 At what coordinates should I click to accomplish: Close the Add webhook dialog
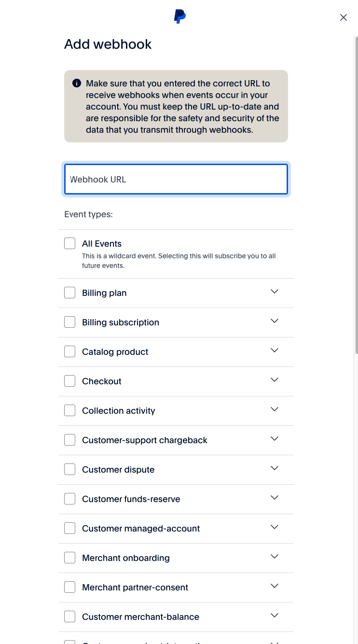click(x=343, y=17)
